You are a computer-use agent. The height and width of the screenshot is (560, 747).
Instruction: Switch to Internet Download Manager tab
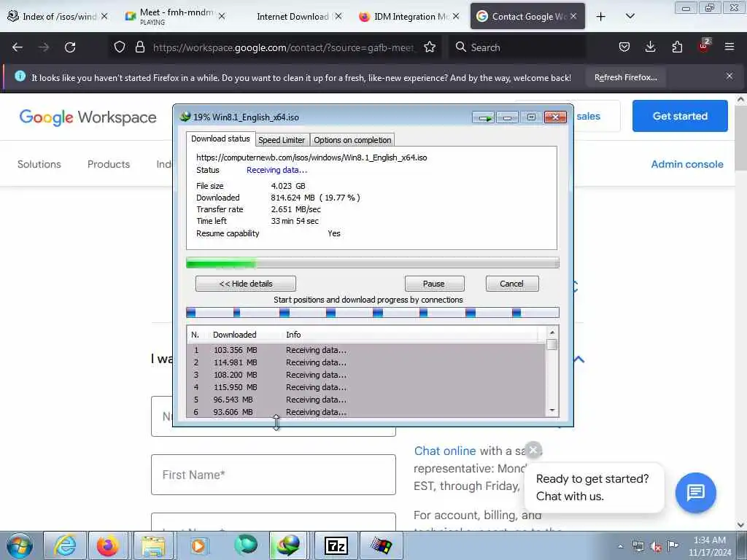click(293, 16)
